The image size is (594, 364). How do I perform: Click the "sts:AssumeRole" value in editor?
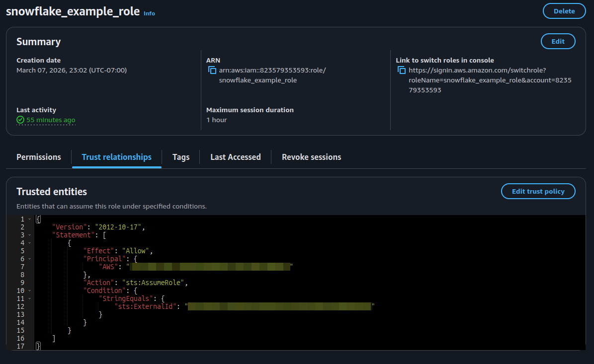153,283
